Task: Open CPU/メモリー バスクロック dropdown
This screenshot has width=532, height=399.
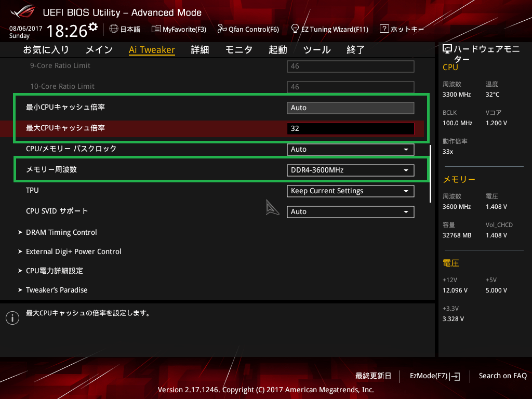Action: click(351, 149)
